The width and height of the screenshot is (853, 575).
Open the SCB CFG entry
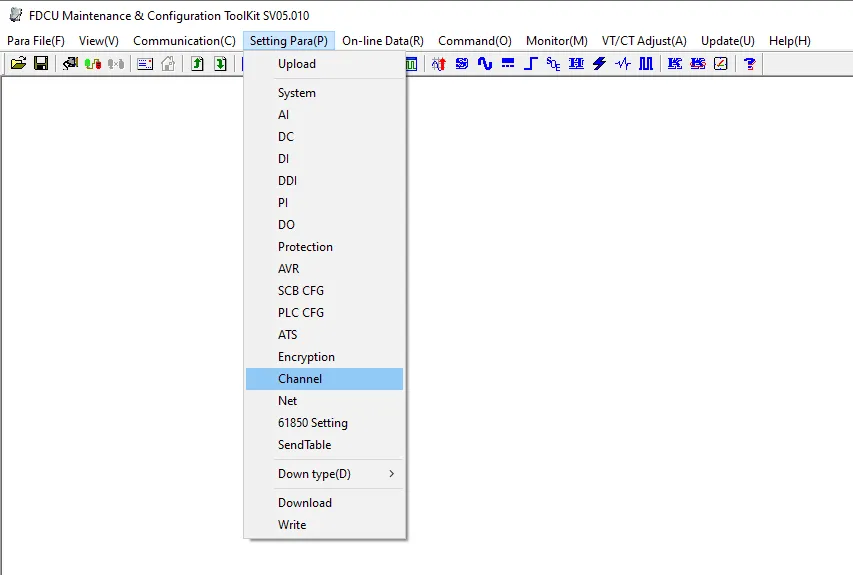click(324, 290)
